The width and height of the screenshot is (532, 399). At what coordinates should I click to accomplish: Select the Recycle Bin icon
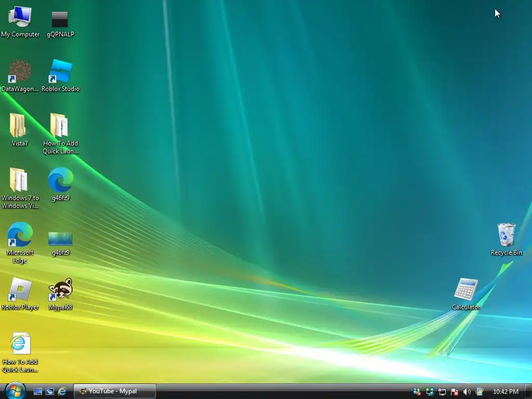506,240
